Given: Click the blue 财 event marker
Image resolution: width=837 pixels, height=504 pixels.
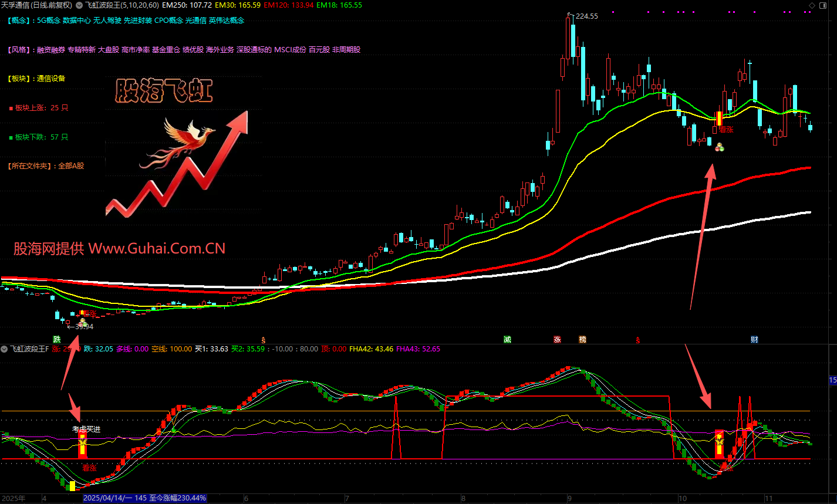Looking at the screenshot, I should pos(754,340).
